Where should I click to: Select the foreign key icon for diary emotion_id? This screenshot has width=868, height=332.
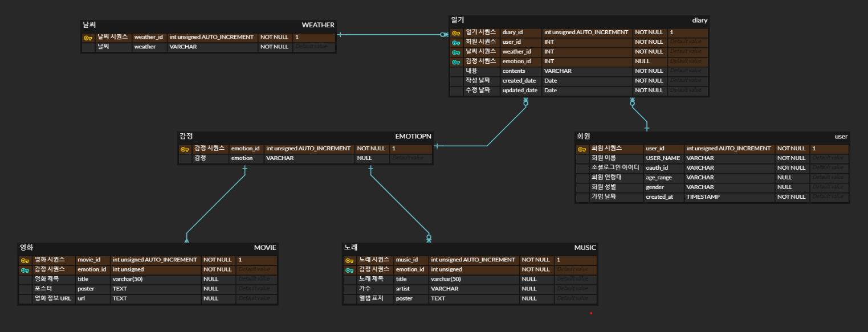pyautogui.click(x=456, y=62)
